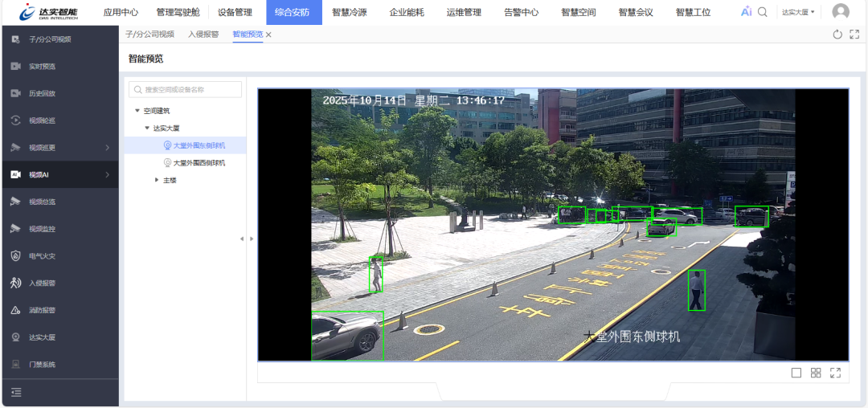Image resolution: width=868 pixels, height=408 pixels.
Task: Open the user avatar menu
Action: tap(841, 12)
